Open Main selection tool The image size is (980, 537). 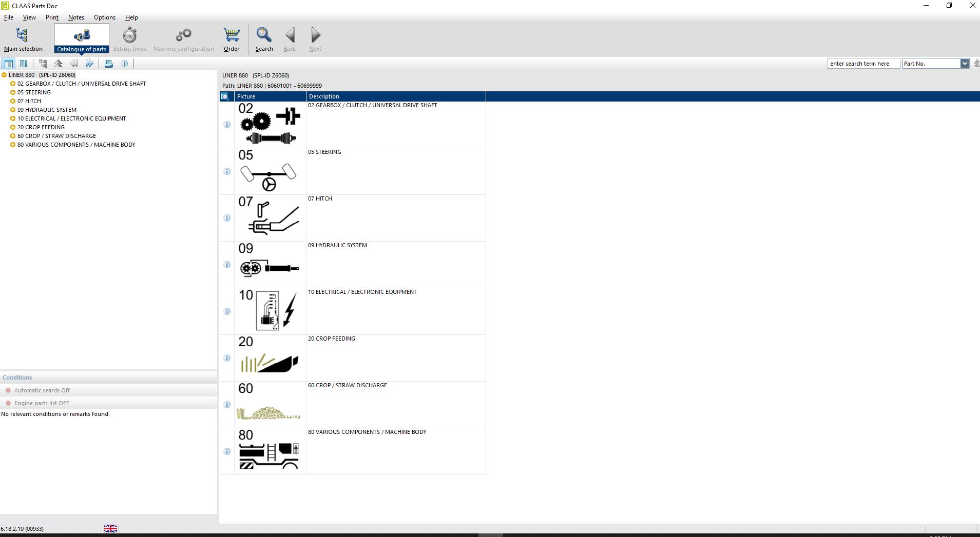point(23,39)
